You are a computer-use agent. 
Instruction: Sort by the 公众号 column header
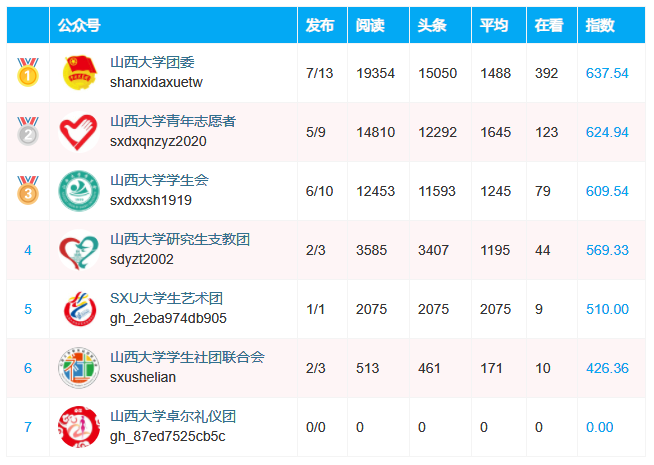pyautogui.click(x=79, y=25)
